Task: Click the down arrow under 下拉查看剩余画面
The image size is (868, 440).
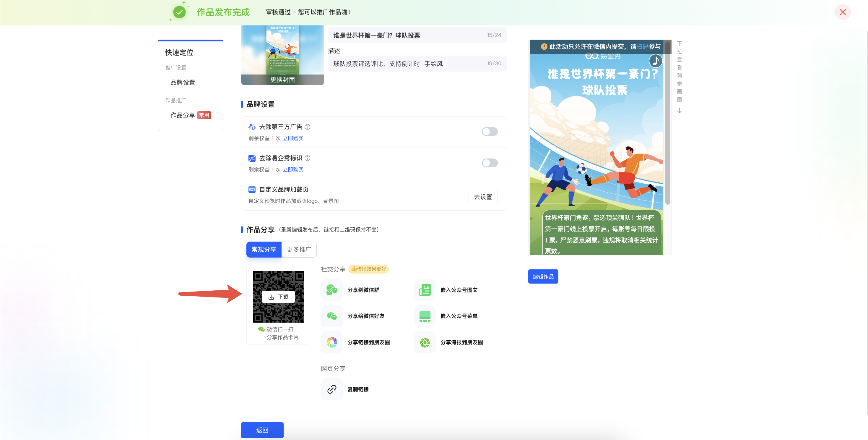Action: (x=679, y=111)
